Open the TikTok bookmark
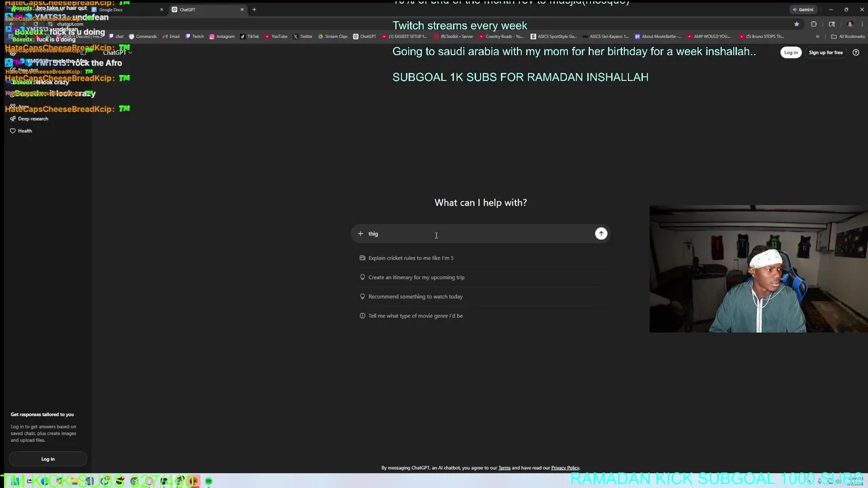The height and width of the screenshot is (488, 868). click(x=250, y=37)
